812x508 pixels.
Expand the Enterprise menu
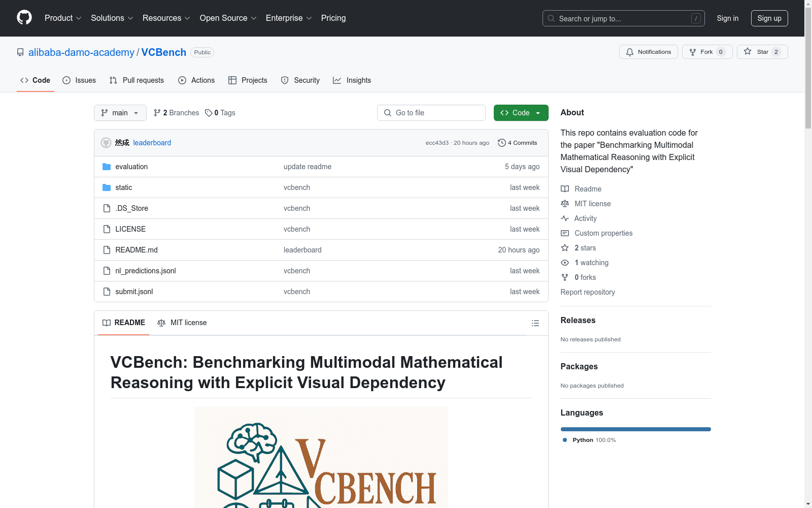[x=289, y=18]
